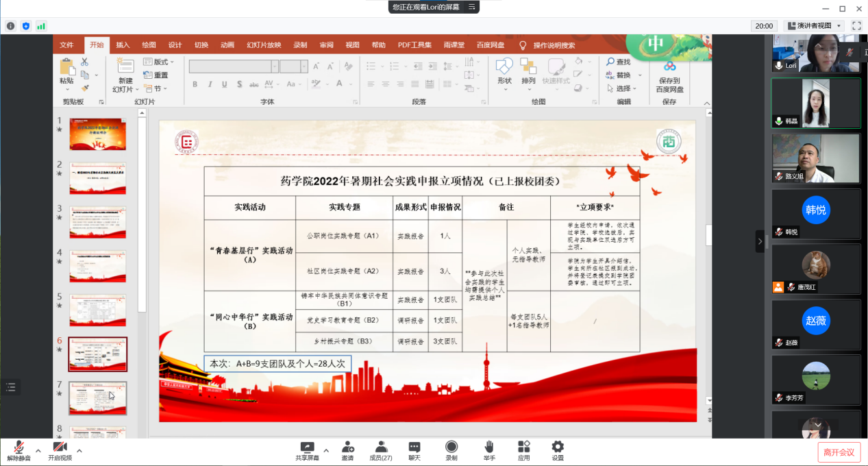
Task: Open the 应用 apps icon
Action: coord(524,450)
